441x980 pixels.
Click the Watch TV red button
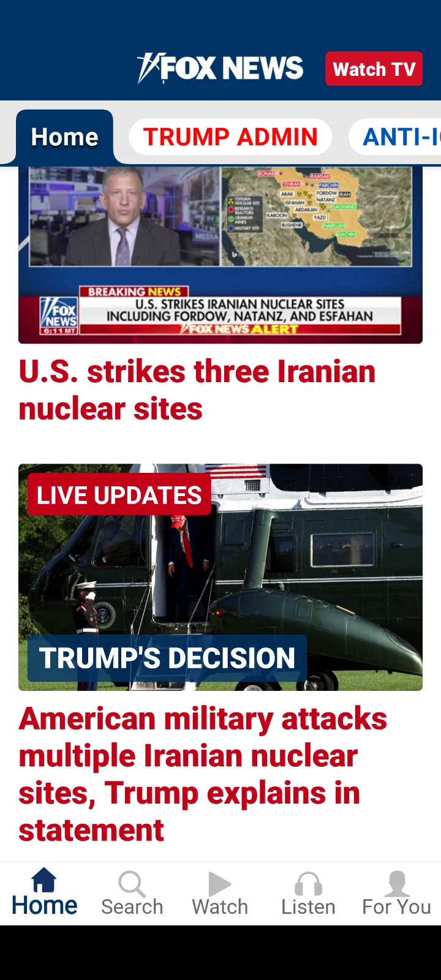(374, 69)
